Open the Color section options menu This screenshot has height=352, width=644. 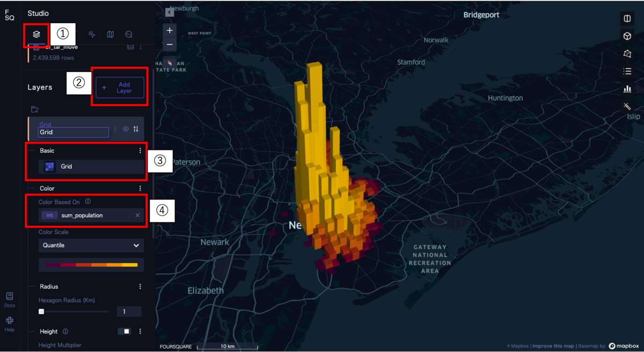[140, 188]
